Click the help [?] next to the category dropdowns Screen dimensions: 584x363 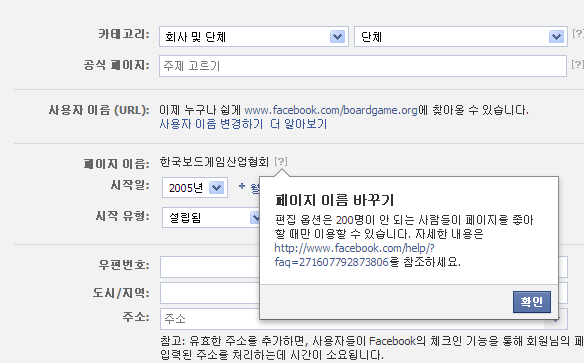point(578,34)
